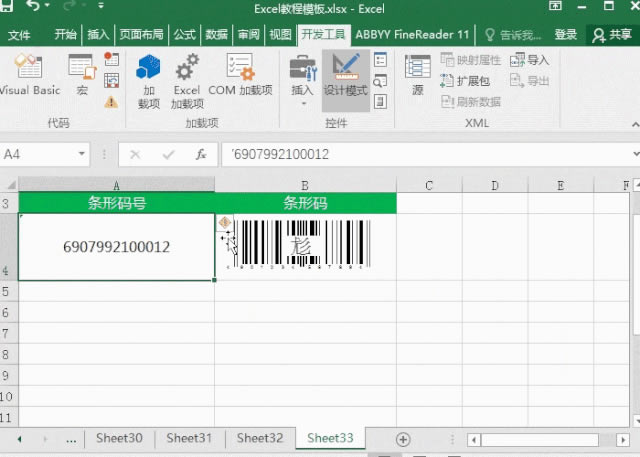Open the File (文件) menu
This screenshot has height=457, width=640.
pos(20,34)
